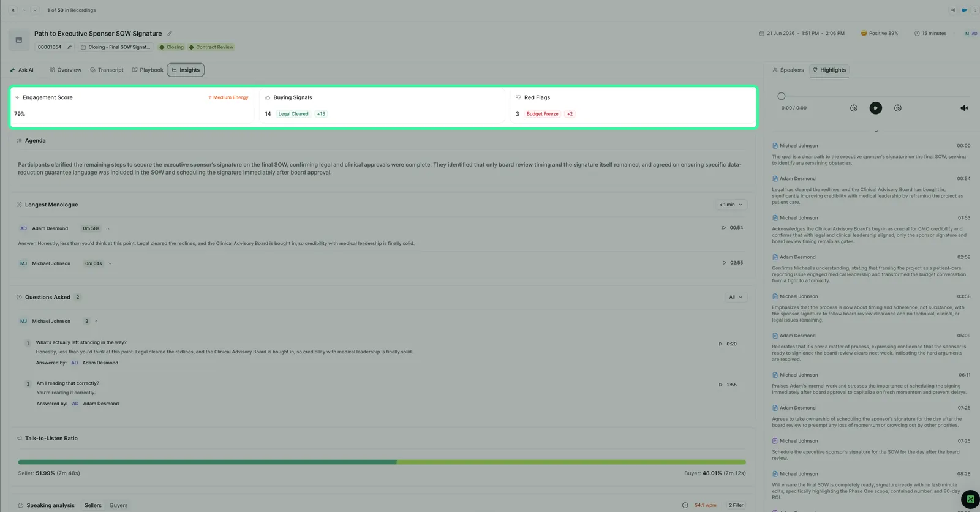
Task: Click the Longest Monologue section icon
Action: pyautogui.click(x=19, y=205)
